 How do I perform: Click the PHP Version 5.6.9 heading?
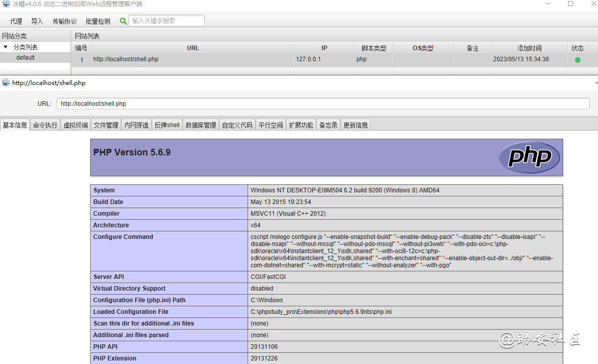coord(132,152)
